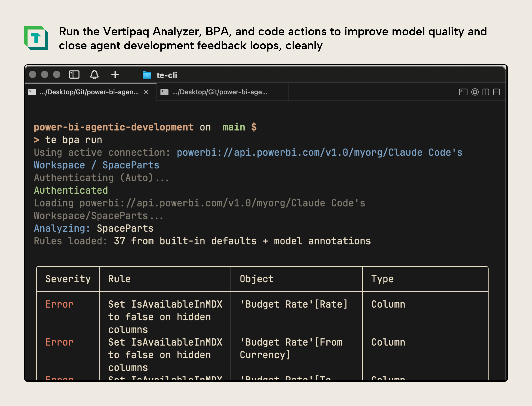Split the terminal horizontally using the split icon
The height and width of the screenshot is (406, 532).
496,92
